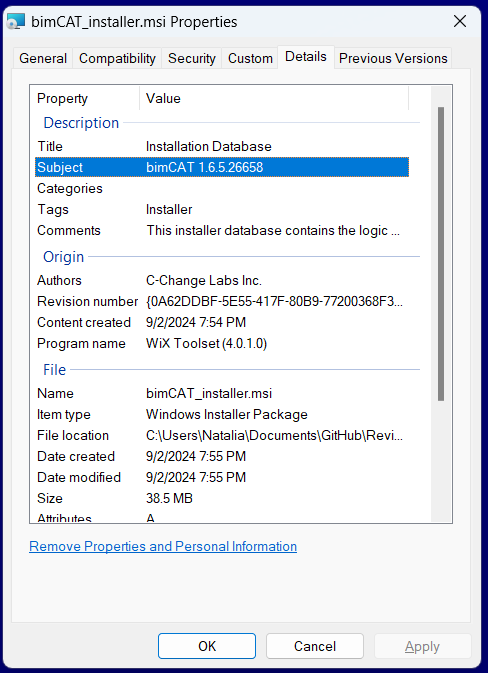Viewport: 488px width, 673px height.
Task: Select the Categories property row
Action: 222,188
